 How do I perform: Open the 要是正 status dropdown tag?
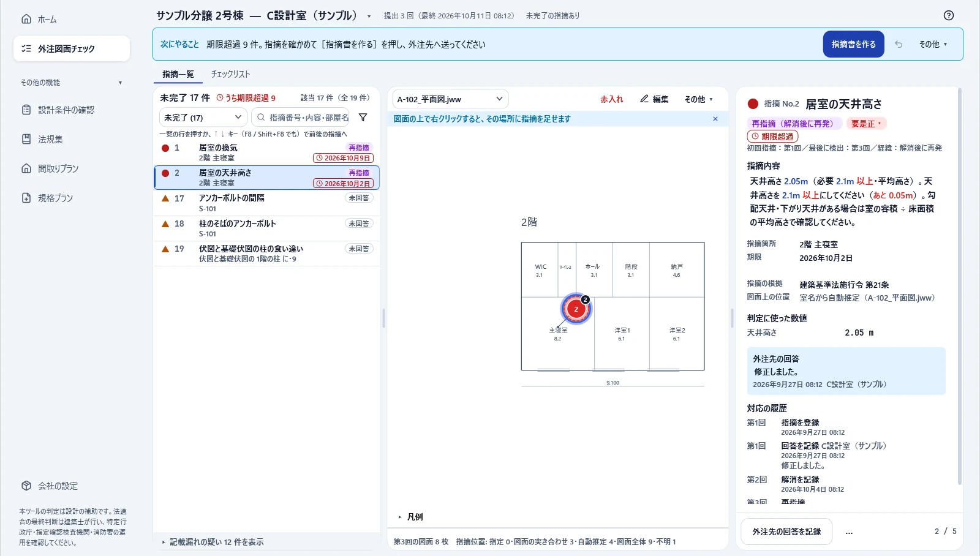coord(866,124)
